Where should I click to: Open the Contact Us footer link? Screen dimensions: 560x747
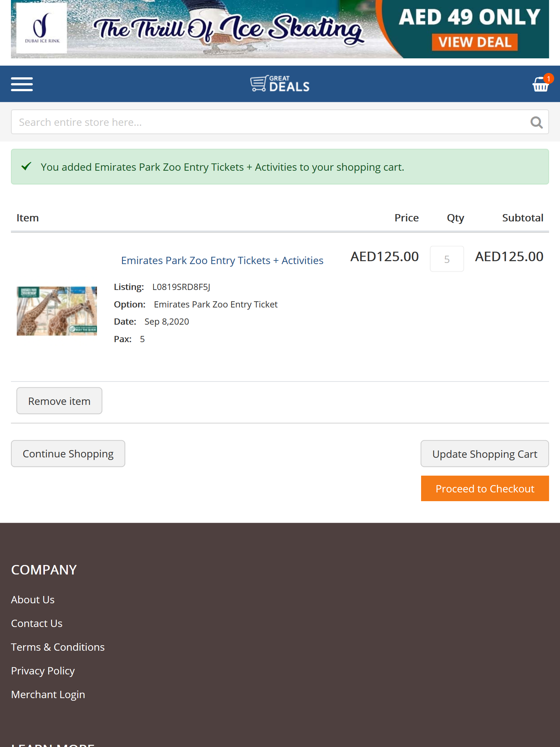click(x=37, y=623)
